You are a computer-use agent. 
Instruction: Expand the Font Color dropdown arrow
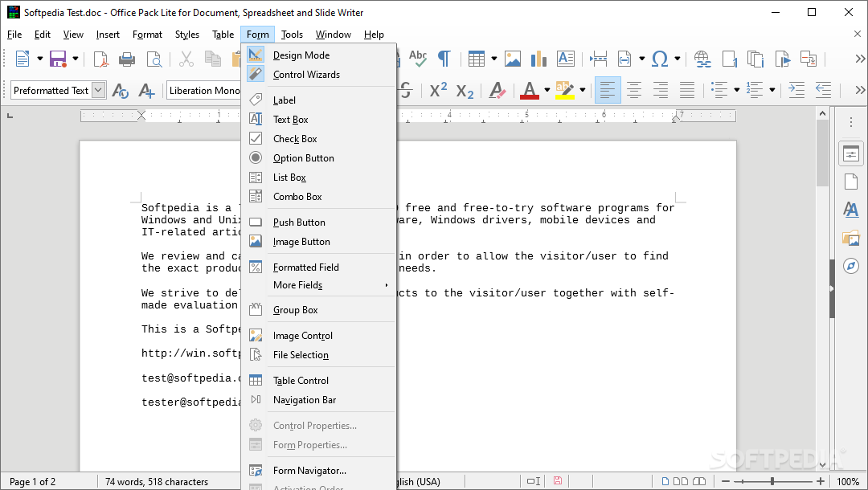point(547,90)
